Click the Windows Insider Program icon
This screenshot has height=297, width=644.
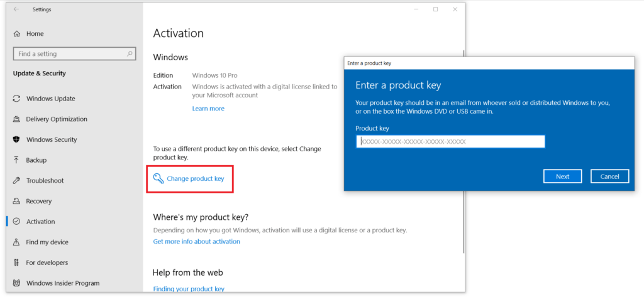[17, 283]
